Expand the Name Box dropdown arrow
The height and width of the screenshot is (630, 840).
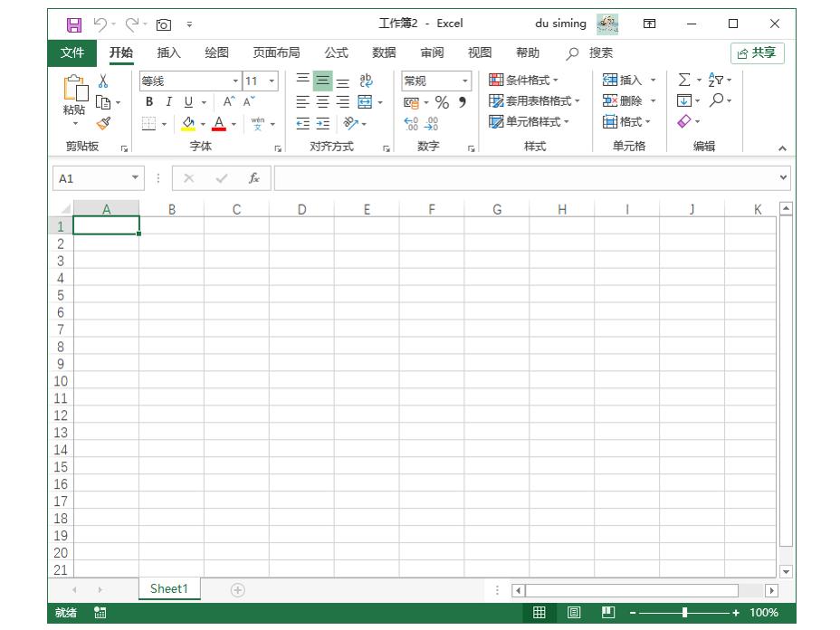136,178
